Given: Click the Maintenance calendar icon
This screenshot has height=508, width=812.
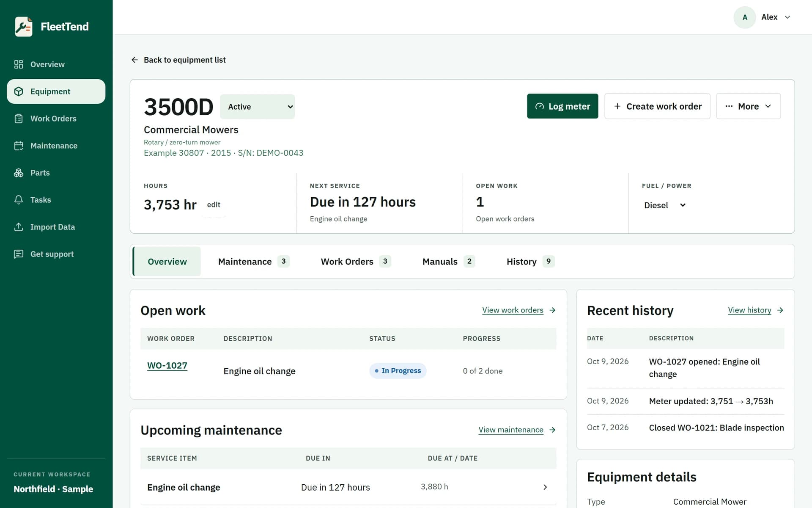Looking at the screenshot, I should click(19, 146).
